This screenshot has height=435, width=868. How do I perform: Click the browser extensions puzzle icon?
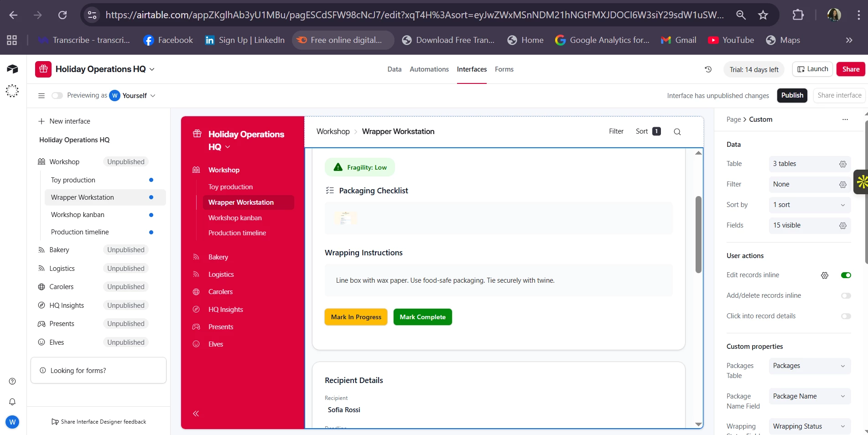(x=798, y=15)
